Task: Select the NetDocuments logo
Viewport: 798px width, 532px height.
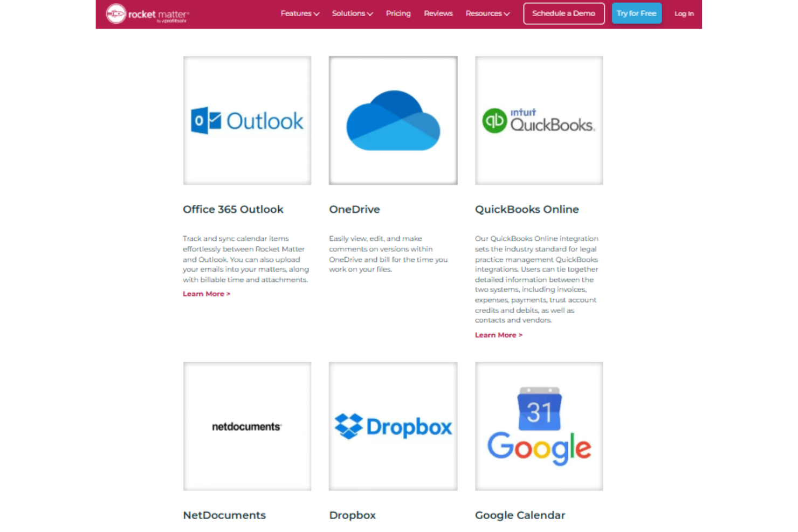Action: (246, 426)
